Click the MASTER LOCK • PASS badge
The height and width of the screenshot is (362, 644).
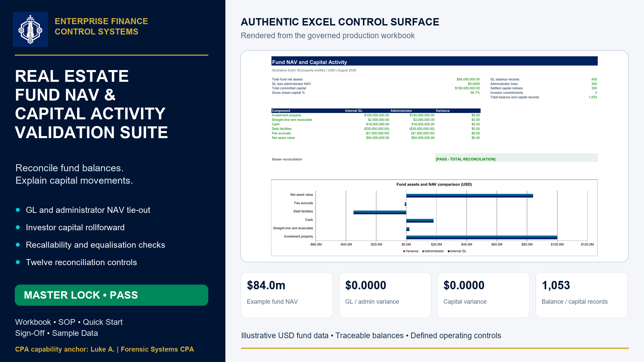click(111, 295)
